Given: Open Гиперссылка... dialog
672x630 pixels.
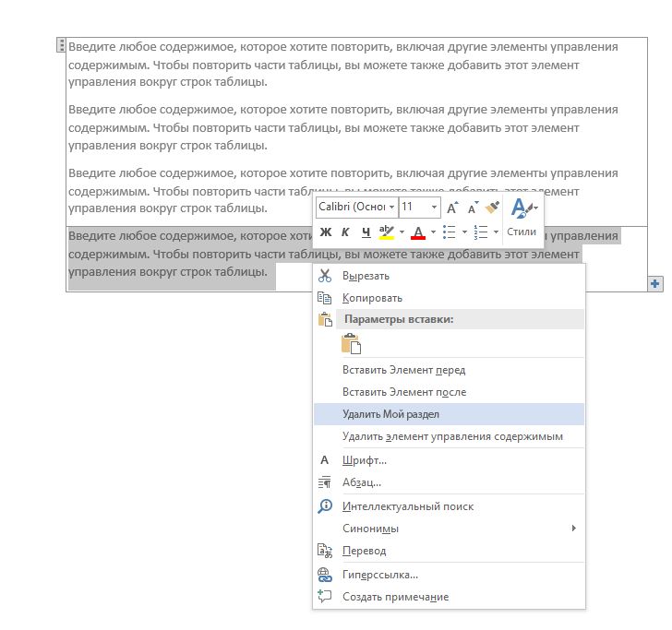Looking at the screenshot, I should click(x=450, y=575).
